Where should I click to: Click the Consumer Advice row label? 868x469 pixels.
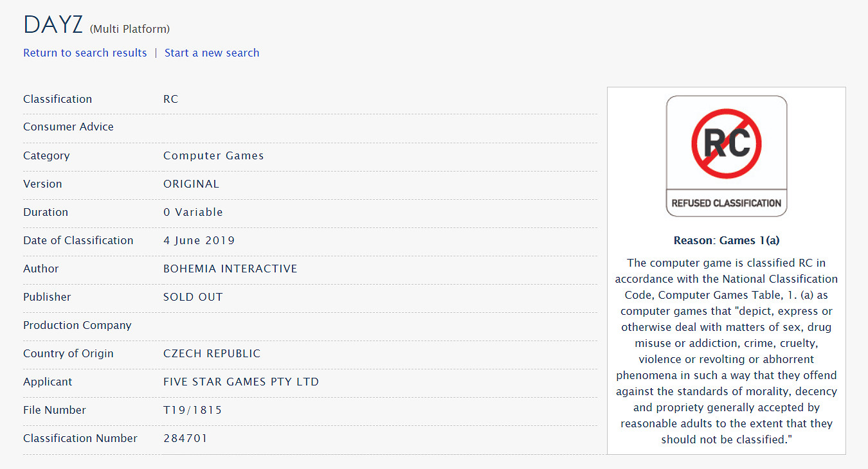68,127
